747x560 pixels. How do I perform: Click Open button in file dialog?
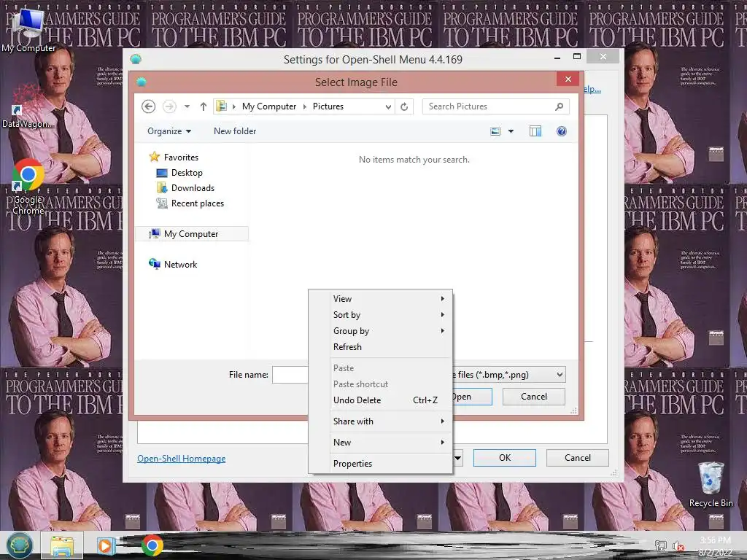tap(472, 397)
